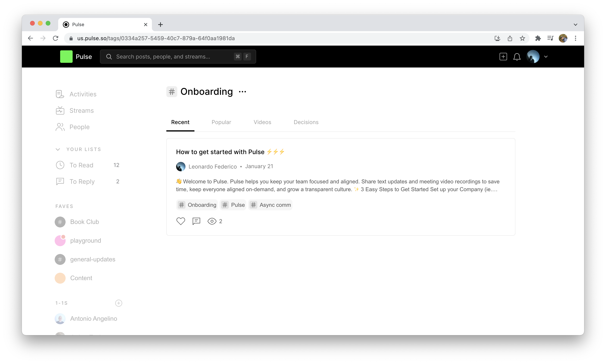
Task: Focus the search posts input field
Action: pyautogui.click(x=172, y=57)
